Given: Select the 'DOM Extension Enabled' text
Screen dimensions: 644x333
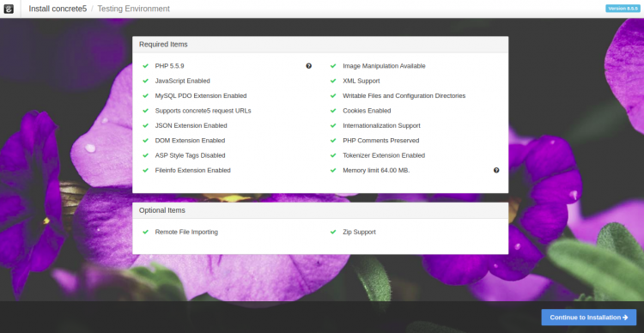Looking at the screenshot, I should pos(190,141).
